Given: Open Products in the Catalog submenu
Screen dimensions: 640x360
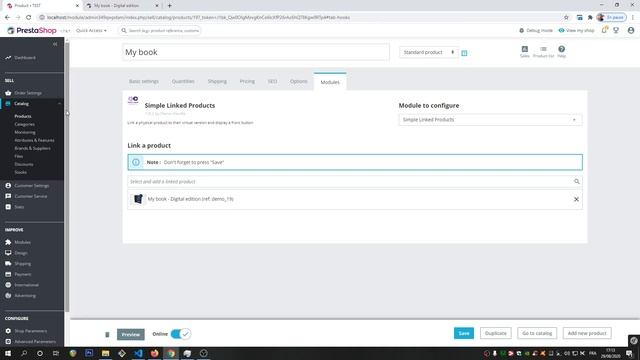Looking at the screenshot, I should pos(23,116).
